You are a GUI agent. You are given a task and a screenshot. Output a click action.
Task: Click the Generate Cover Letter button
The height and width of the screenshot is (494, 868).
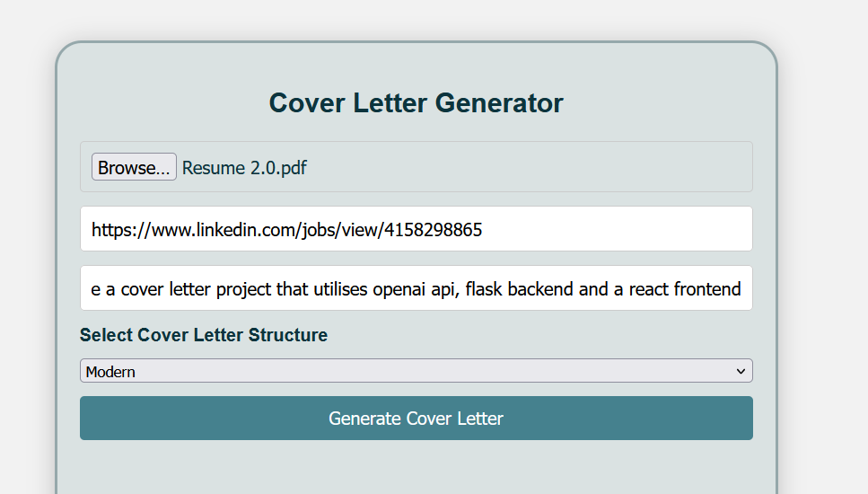click(416, 419)
